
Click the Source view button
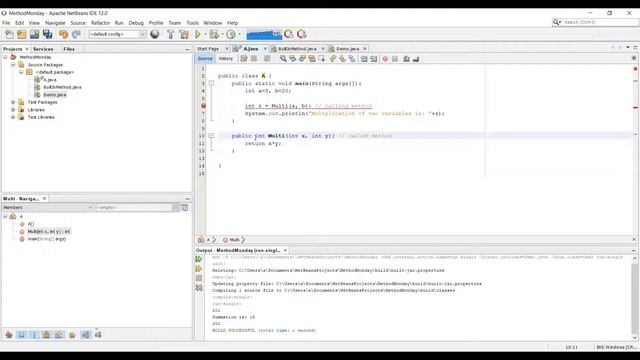coord(205,59)
